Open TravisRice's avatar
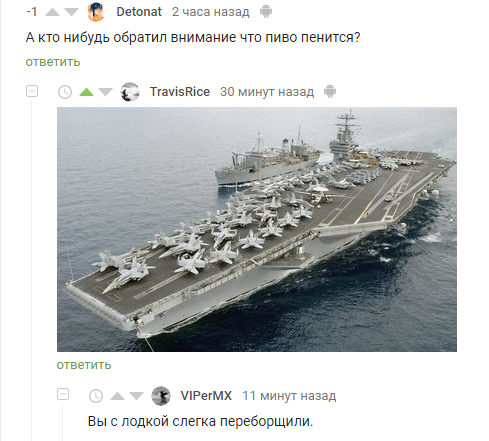 (x=130, y=92)
